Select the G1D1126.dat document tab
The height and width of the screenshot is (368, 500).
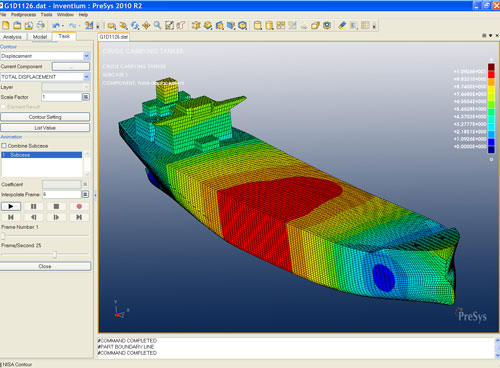pos(114,37)
